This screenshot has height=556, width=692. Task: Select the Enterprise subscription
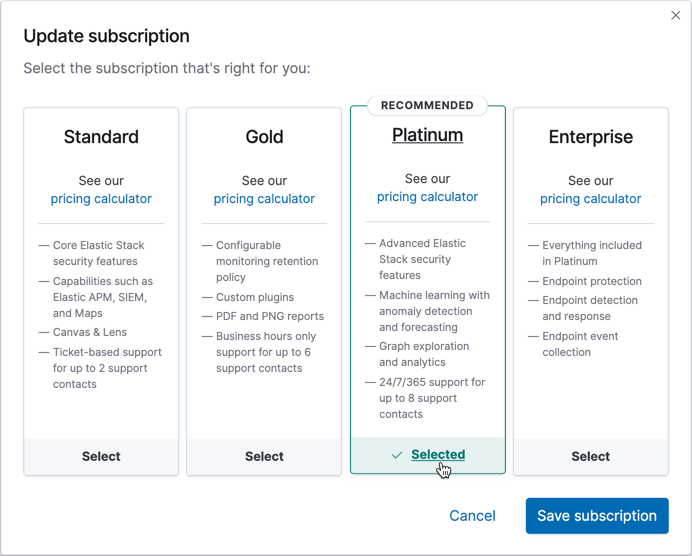click(590, 456)
